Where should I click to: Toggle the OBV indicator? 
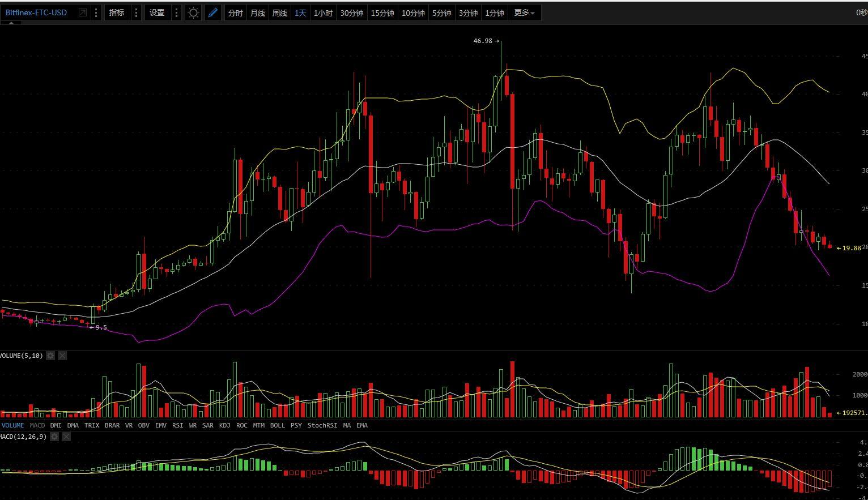coord(144,425)
